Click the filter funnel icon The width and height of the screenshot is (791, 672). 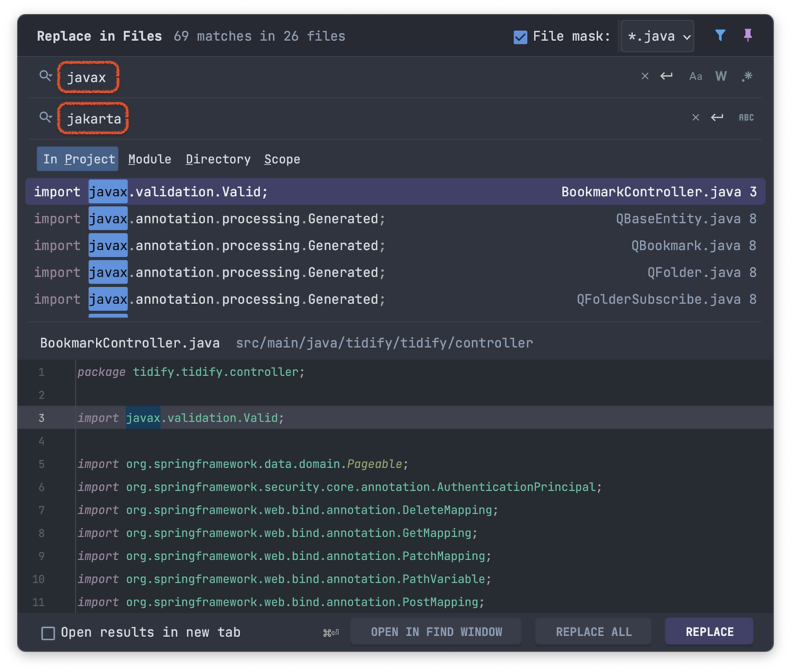(x=720, y=35)
